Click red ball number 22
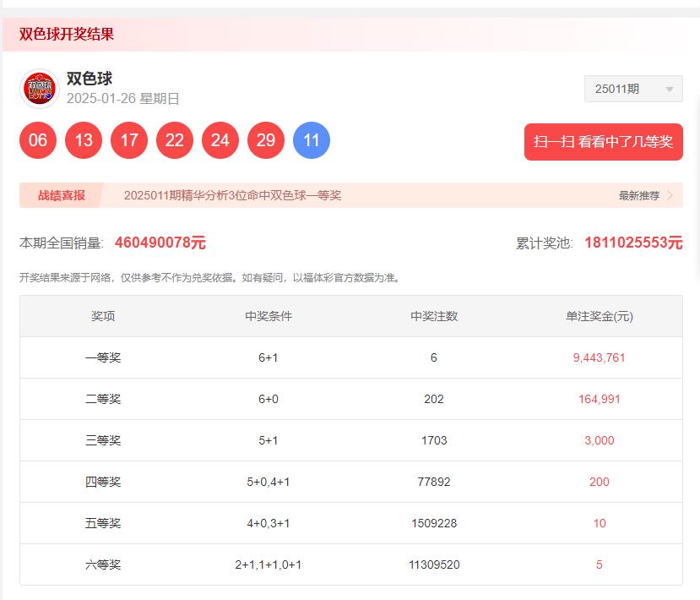700x600 pixels. point(175,140)
